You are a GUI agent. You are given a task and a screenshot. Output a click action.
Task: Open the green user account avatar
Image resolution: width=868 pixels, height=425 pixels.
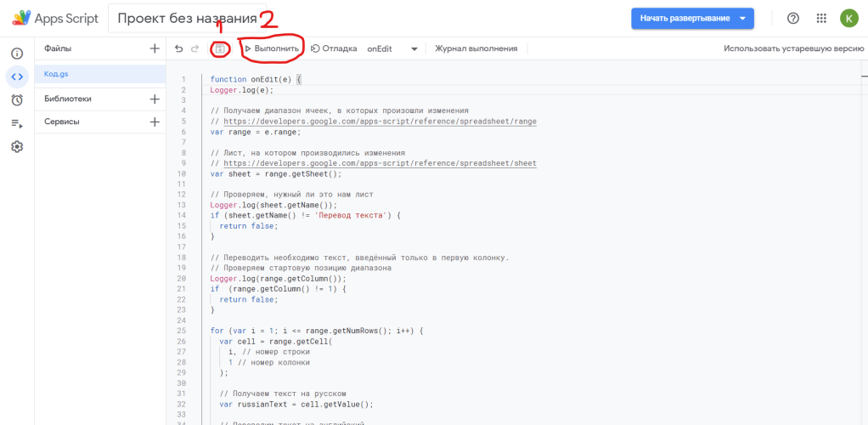(848, 19)
